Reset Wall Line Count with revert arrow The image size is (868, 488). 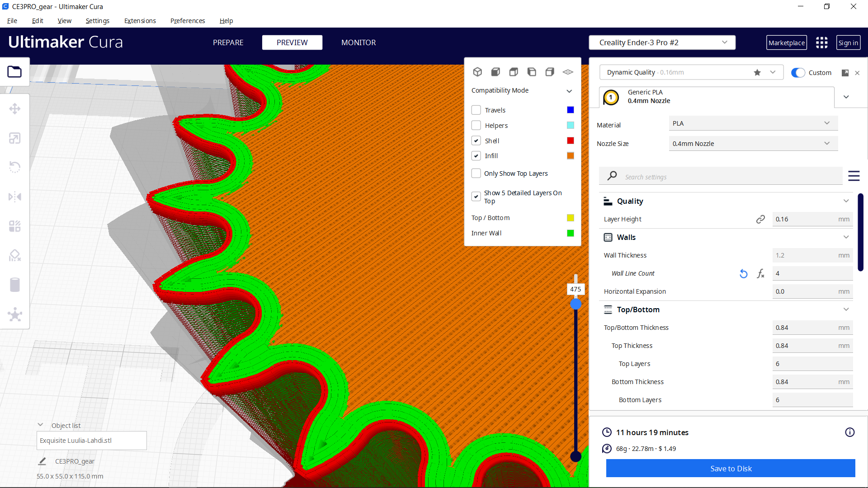click(x=743, y=273)
